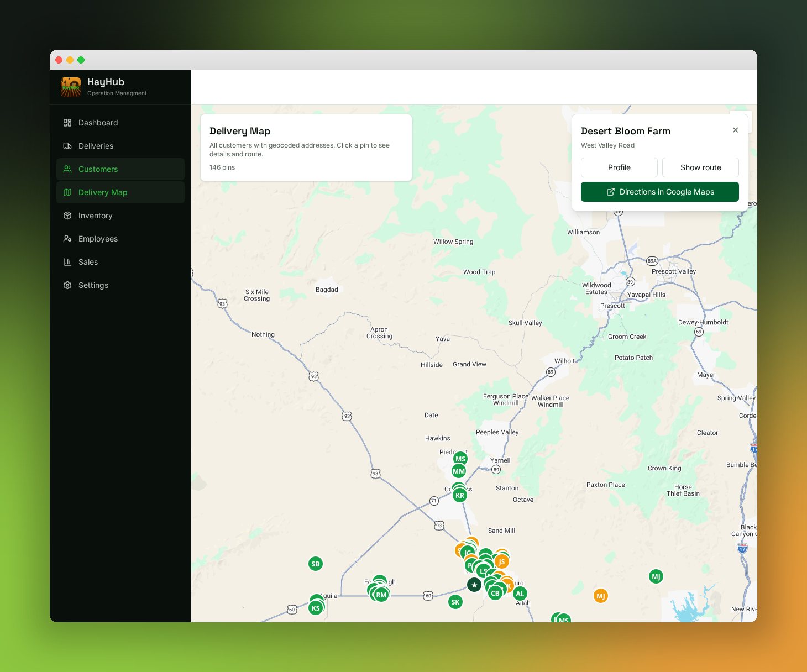
Task: Select the green SK map pin
Action: (455, 602)
